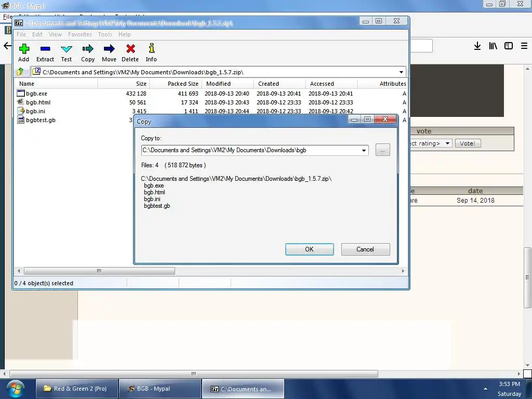Click the Add toolbar icon in 7-Zip
Screen dimensions: 532x399
(x=24, y=49)
